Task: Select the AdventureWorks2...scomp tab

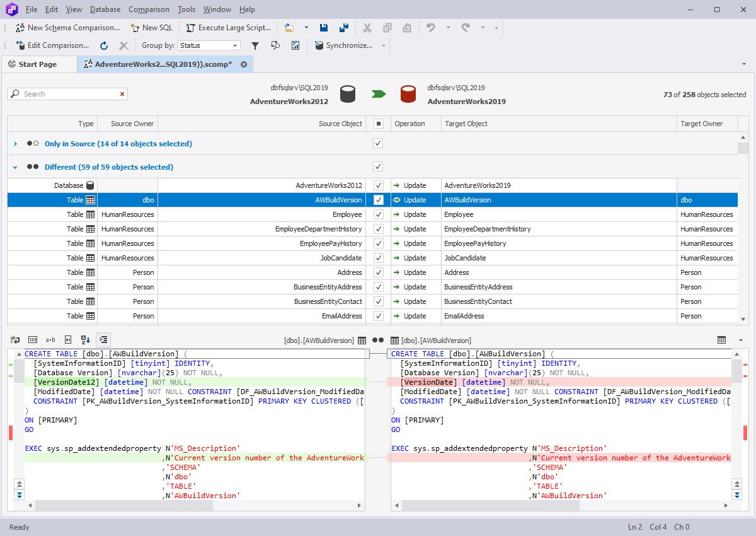Action: [164, 64]
